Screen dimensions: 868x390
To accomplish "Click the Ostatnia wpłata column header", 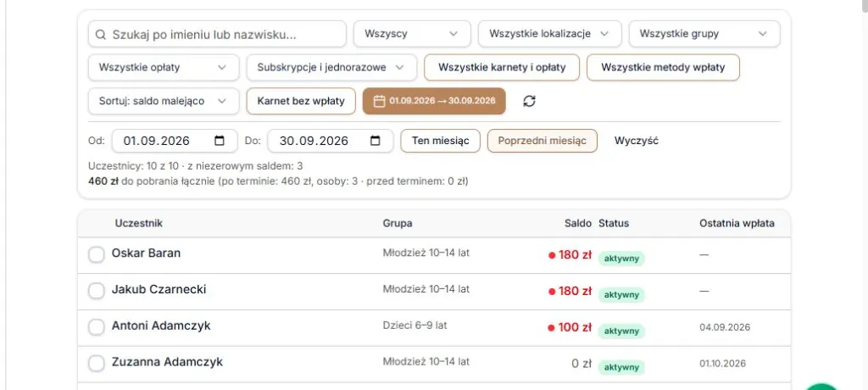I will click(737, 223).
